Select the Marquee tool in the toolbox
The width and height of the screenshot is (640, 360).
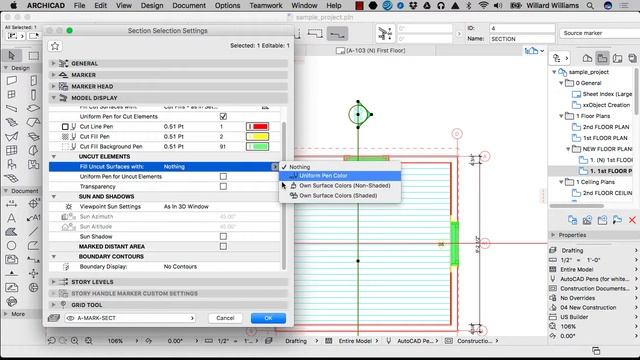(x=33, y=55)
